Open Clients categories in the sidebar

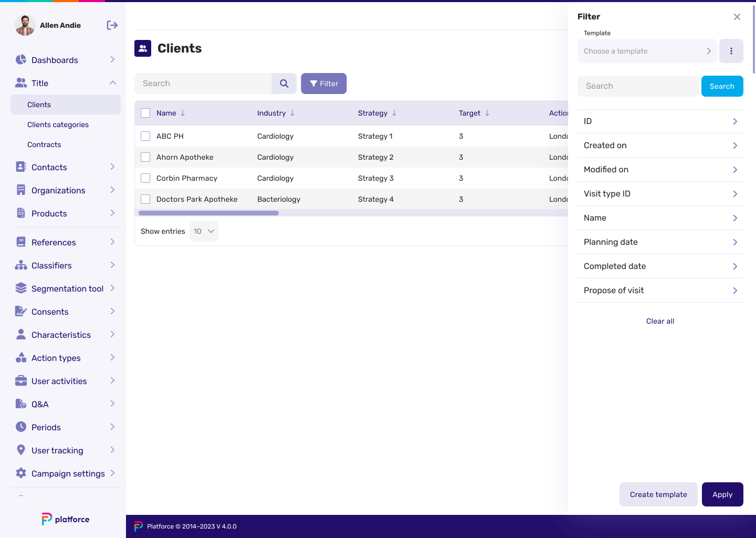58,125
